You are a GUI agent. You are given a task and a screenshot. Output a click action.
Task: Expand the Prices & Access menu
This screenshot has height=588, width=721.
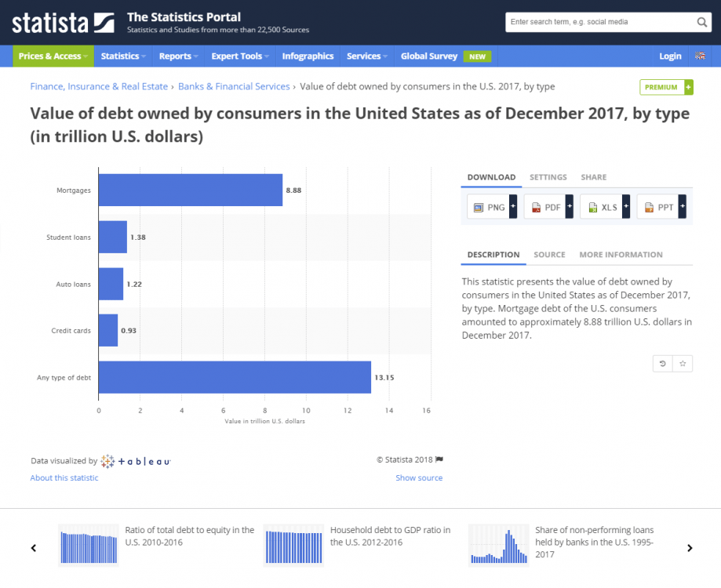[x=53, y=56]
